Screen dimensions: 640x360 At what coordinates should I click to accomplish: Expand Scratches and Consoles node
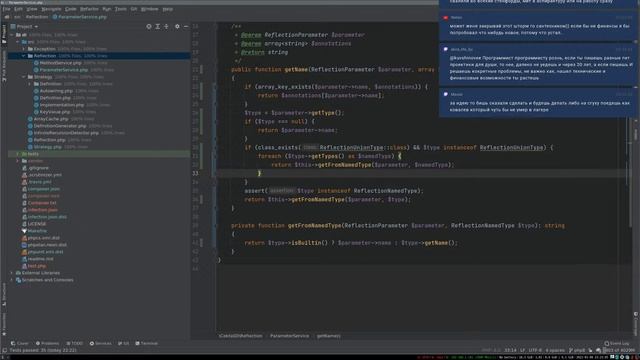click(12, 280)
